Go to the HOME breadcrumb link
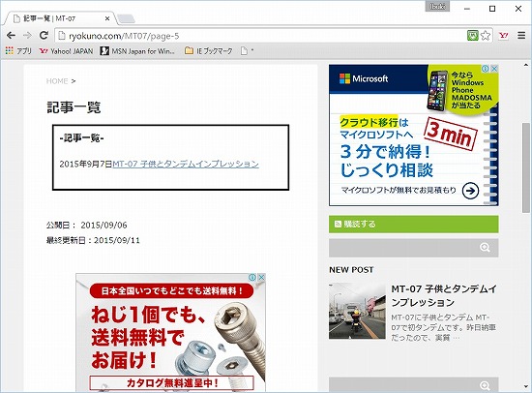This screenshot has height=393, width=532. click(57, 81)
